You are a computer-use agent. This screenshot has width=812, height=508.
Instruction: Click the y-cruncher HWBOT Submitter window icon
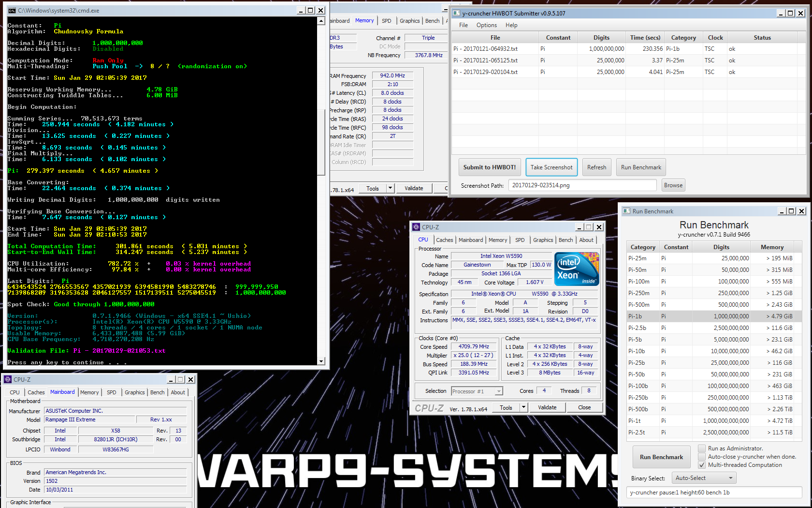tap(457, 14)
